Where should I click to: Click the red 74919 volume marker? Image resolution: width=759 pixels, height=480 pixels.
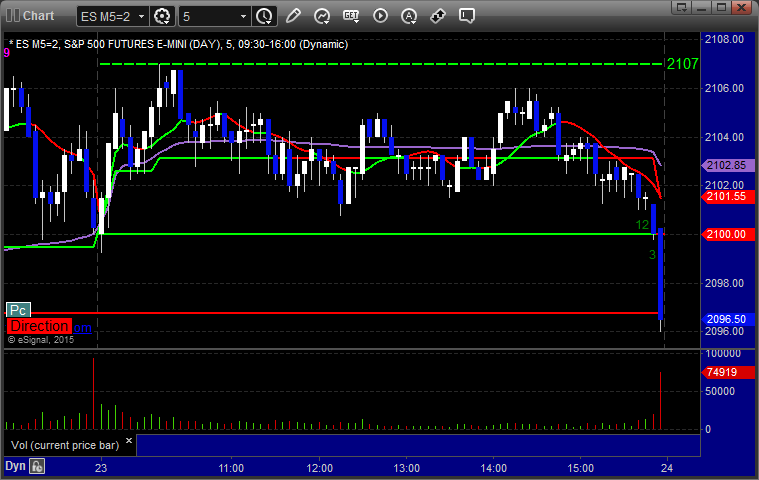pos(728,372)
